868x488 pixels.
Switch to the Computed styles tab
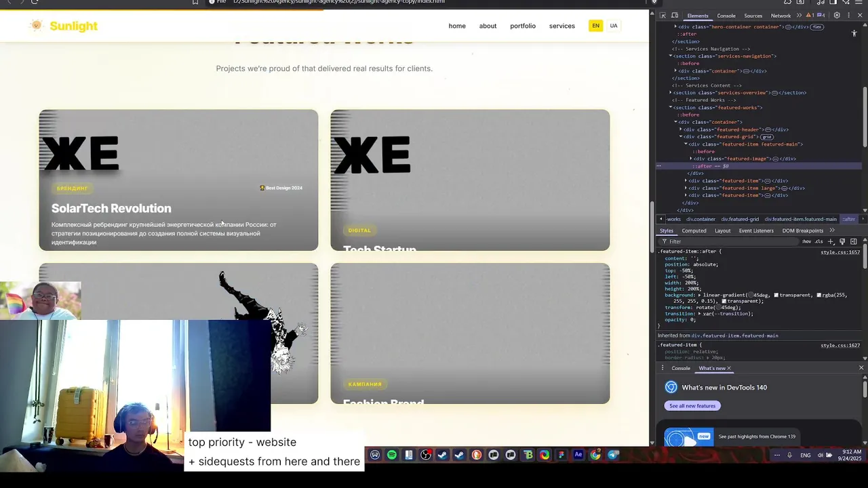694,230
